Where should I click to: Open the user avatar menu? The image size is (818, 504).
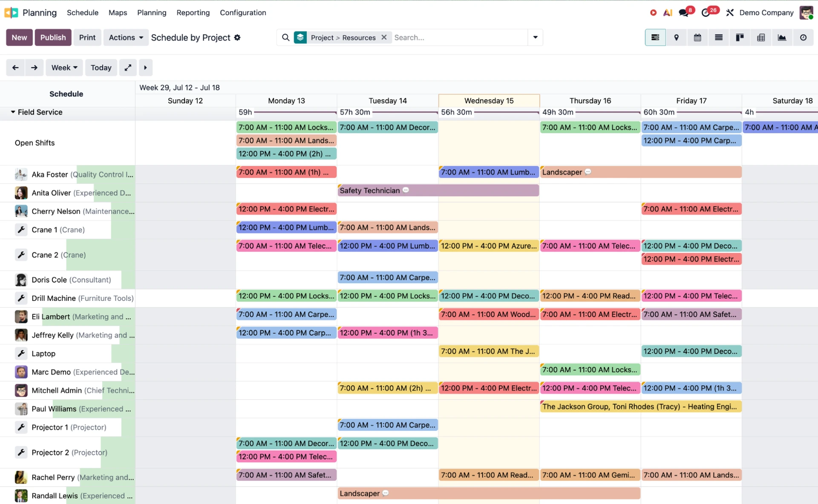point(806,13)
